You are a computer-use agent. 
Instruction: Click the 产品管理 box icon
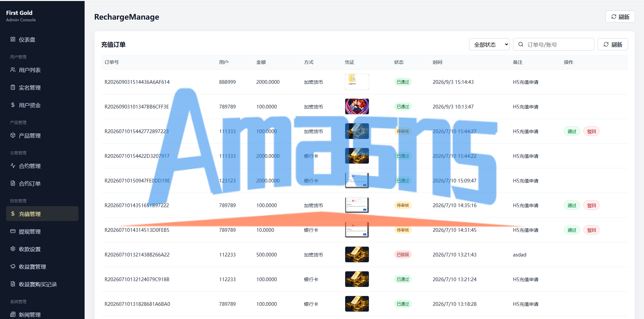click(x=13, y=135)
